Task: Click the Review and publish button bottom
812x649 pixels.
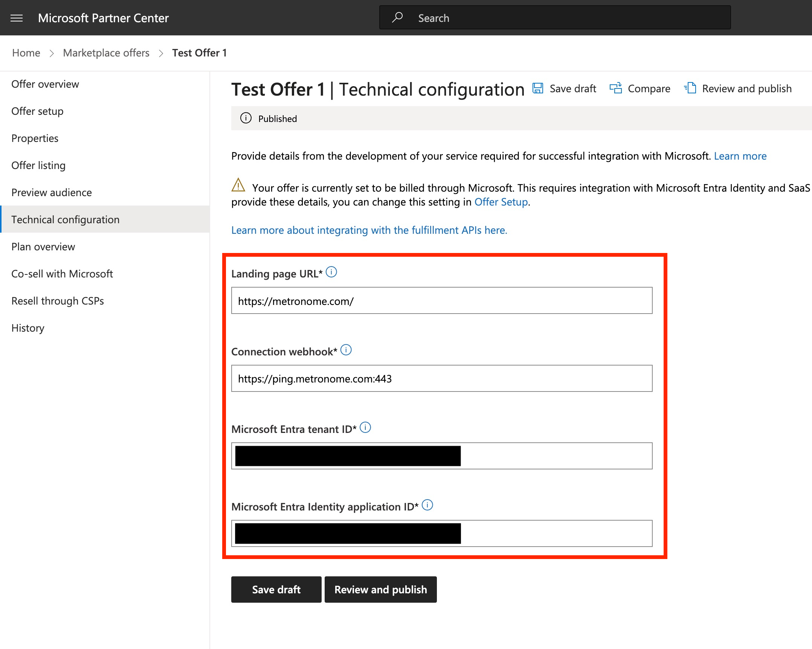Action: [x=380, y=589]
